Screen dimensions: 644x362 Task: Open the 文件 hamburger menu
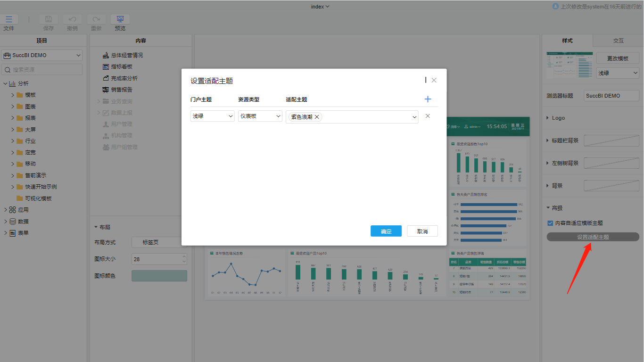coord(9,19)
